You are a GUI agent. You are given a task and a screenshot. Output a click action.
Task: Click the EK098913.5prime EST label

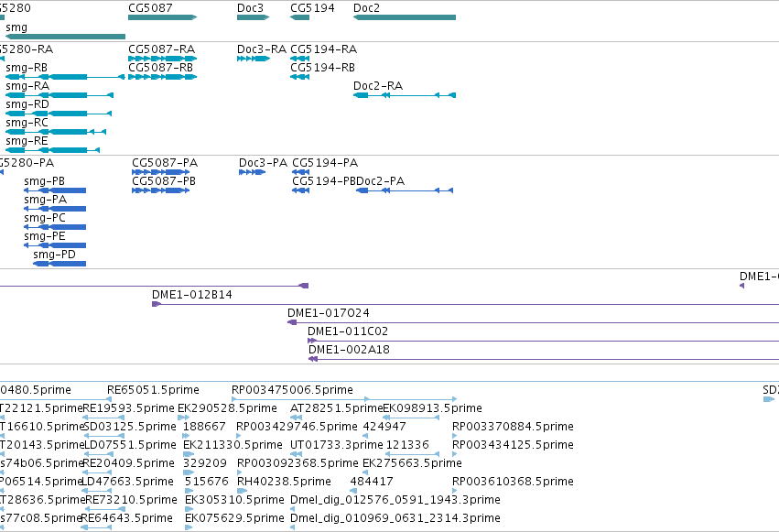pyautogui.click(x=432, y=408)
